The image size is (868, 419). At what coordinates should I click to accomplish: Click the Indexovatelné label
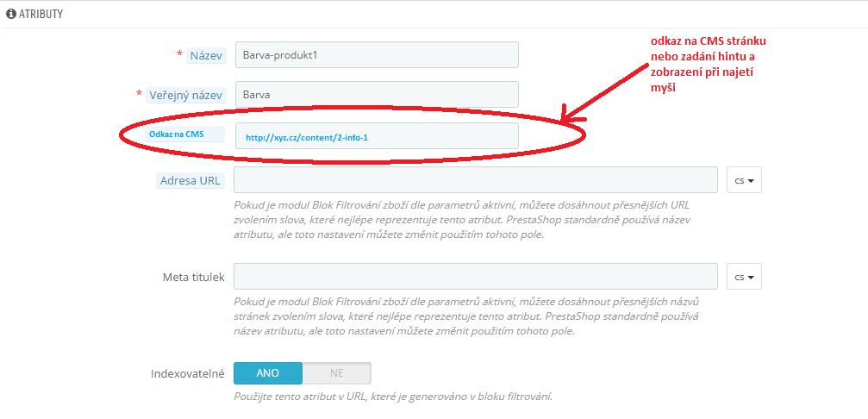tap(187, 373)
